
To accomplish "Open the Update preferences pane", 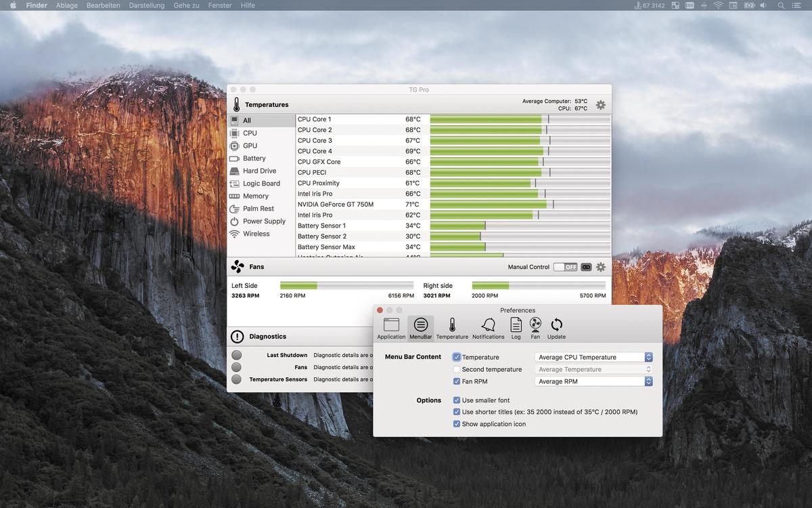I will (556, 329).
